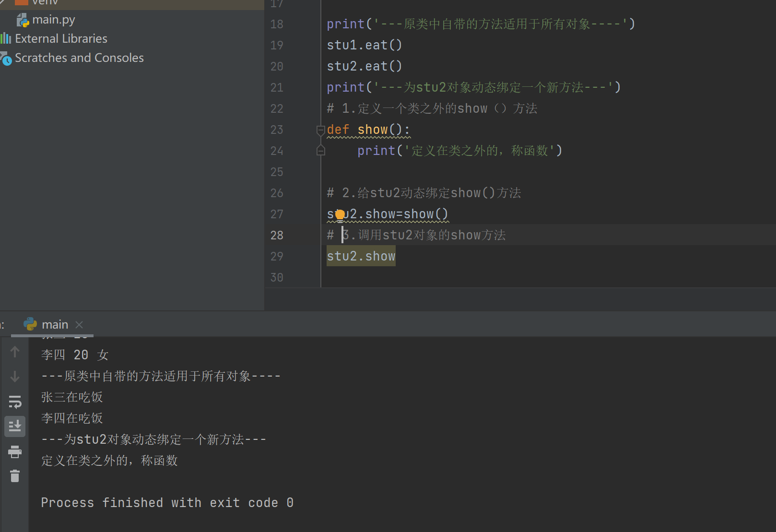Viewport: 776px width, 532px height.
Task: Click line number 26 in the gutter
Action: tap(277, 193)
